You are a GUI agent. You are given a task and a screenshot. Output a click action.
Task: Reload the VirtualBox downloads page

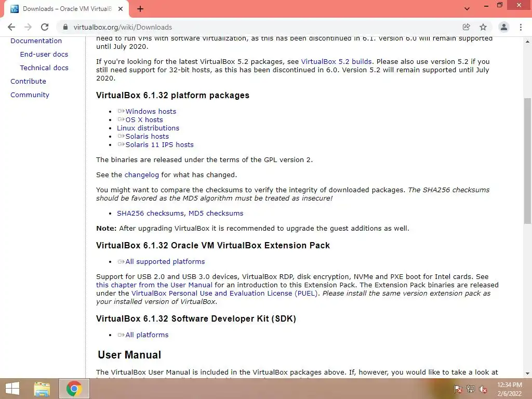(x=45, y=27)
